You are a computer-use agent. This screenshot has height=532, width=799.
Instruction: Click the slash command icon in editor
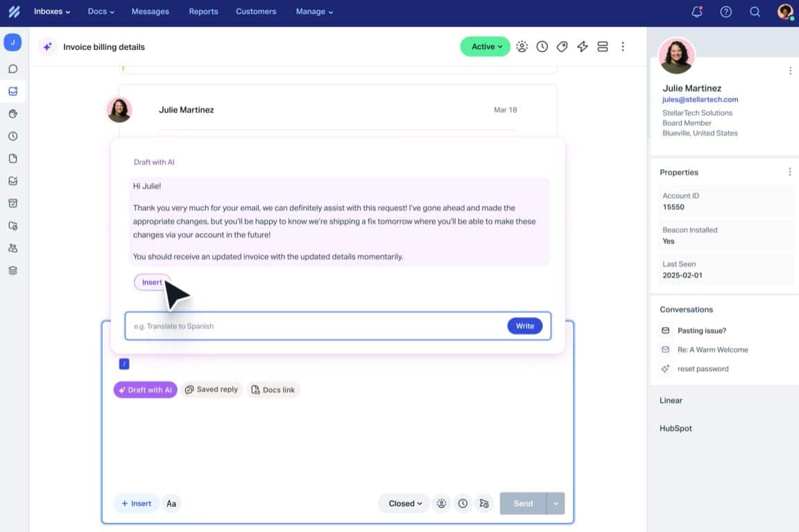click(124, 364)
